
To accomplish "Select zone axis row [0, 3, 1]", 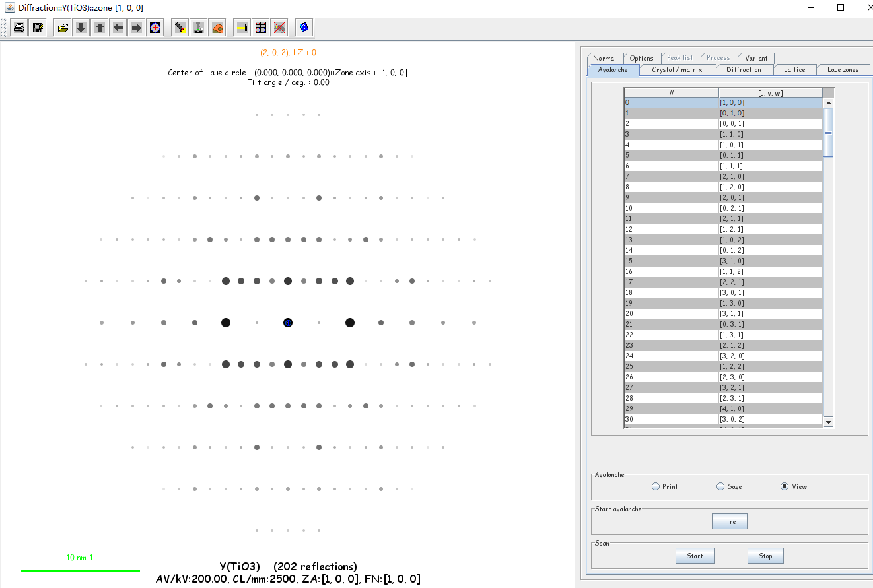I will coord(724,324).
